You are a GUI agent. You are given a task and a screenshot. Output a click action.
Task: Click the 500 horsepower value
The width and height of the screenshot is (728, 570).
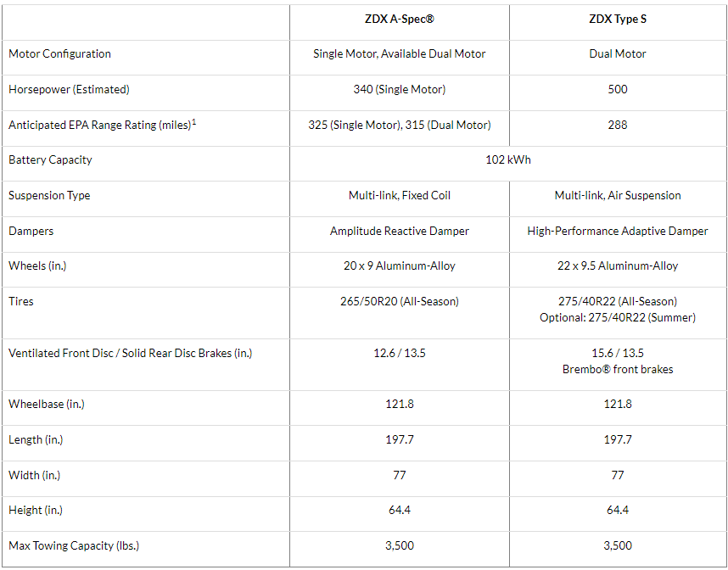617,89
